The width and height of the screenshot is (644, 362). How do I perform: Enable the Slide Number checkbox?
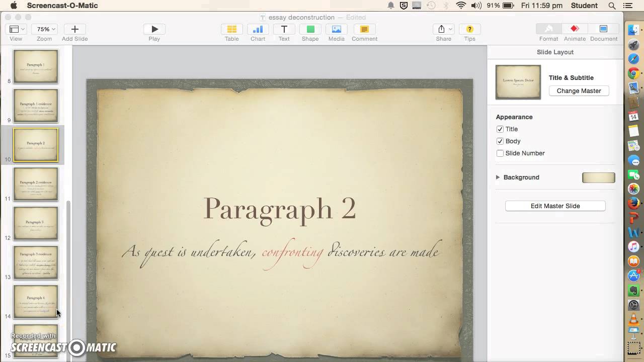point(500,153)
